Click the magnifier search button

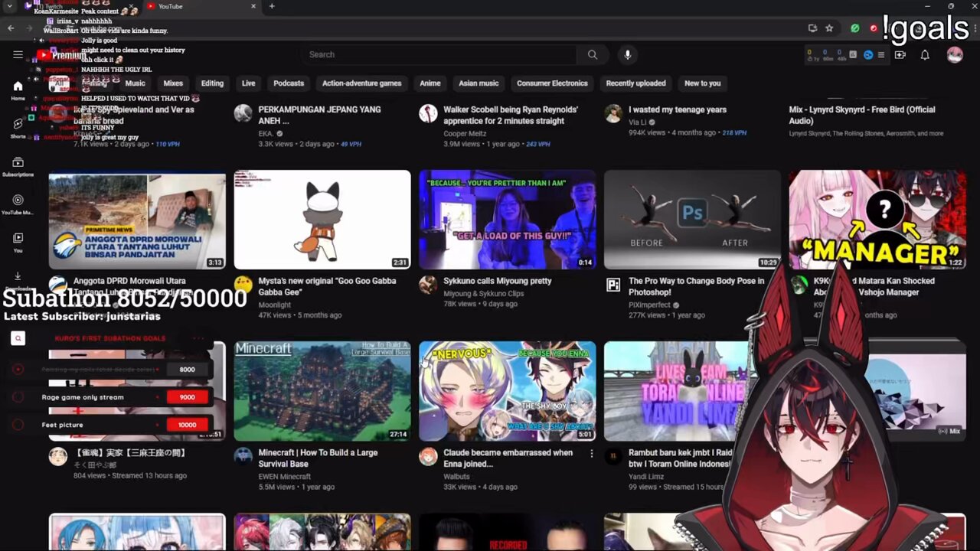tap(592, 54)
